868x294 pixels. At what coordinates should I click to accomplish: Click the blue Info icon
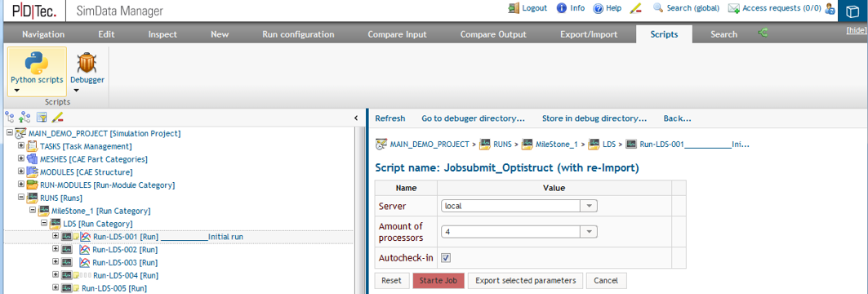561,8
